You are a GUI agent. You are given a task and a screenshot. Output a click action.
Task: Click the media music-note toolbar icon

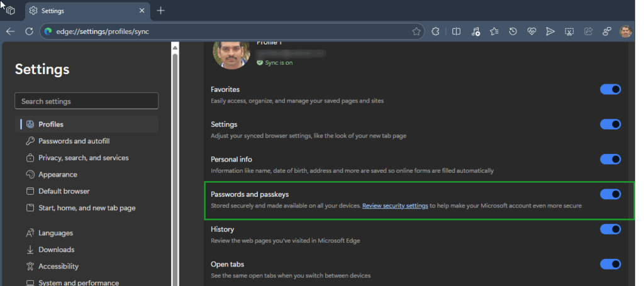[x=475, y=31]
